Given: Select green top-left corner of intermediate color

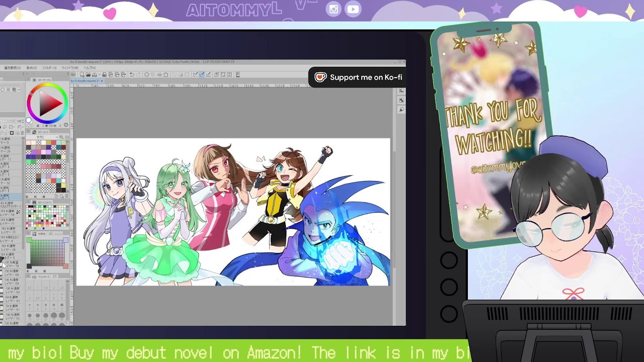Looking at the screenshot, I should coord(29,240).
